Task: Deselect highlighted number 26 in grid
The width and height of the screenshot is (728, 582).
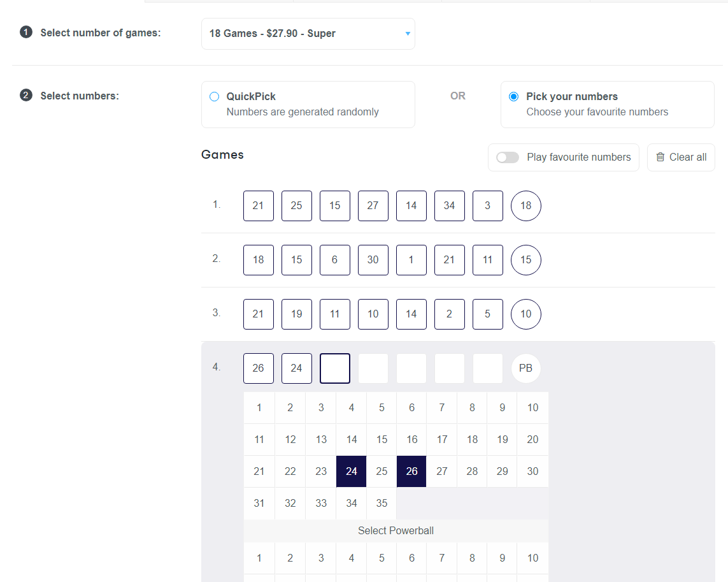Action: pos(411,471)
